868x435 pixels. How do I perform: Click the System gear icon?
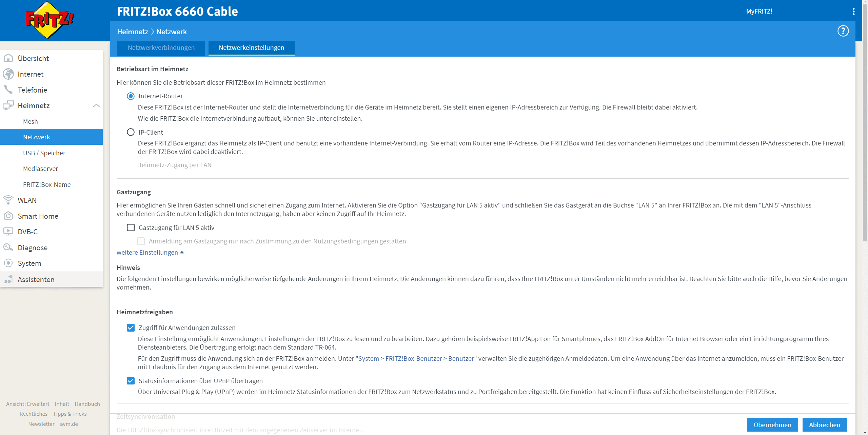[8, 263]
